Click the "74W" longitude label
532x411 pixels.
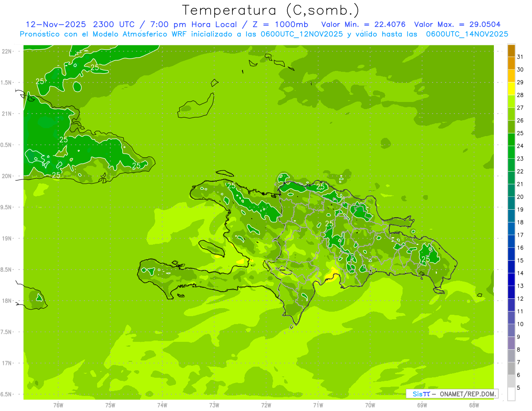point(162,405)
